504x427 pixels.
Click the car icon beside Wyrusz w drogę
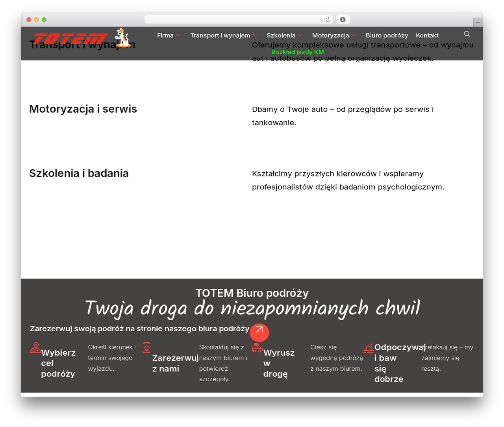tap(258, 348)
